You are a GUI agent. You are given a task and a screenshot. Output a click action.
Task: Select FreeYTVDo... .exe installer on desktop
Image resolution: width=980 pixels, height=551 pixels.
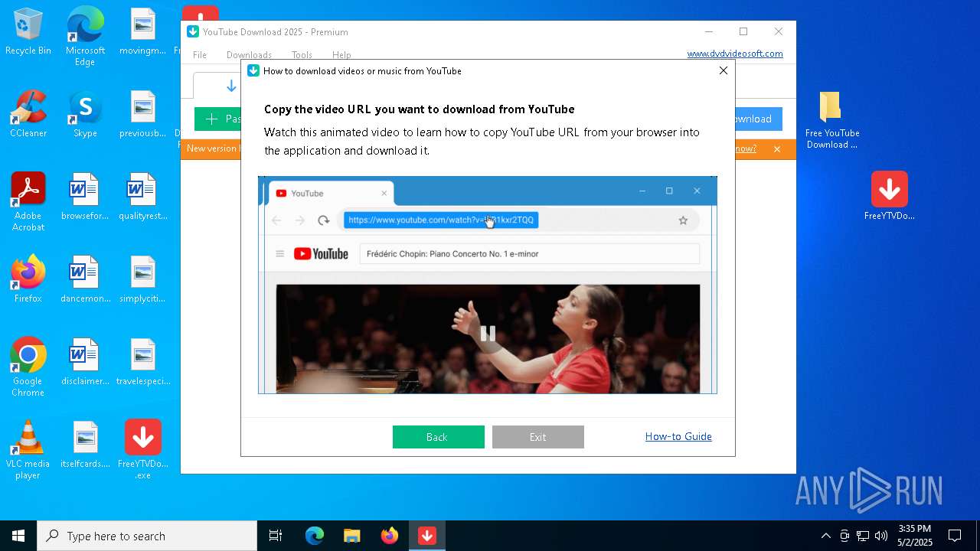[142, 450]
